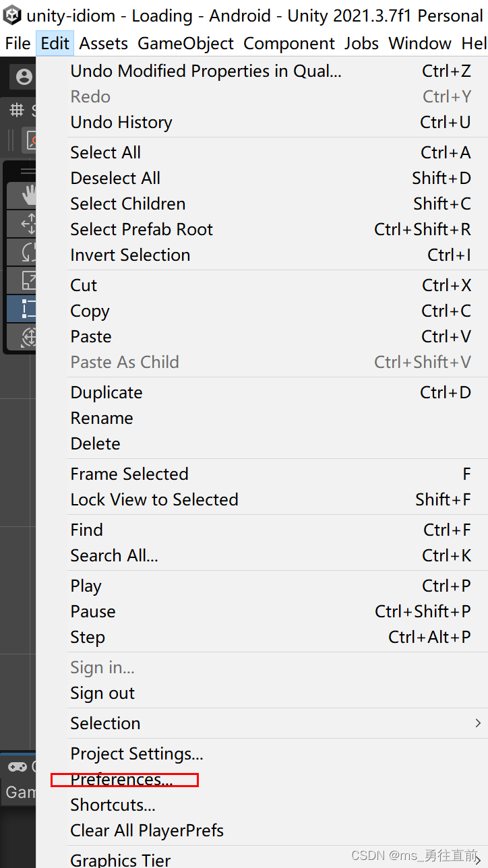Screen dimensions: 488x868
Task: Open the Shortcuts manager entry
Action: click(x=113, y=805)
